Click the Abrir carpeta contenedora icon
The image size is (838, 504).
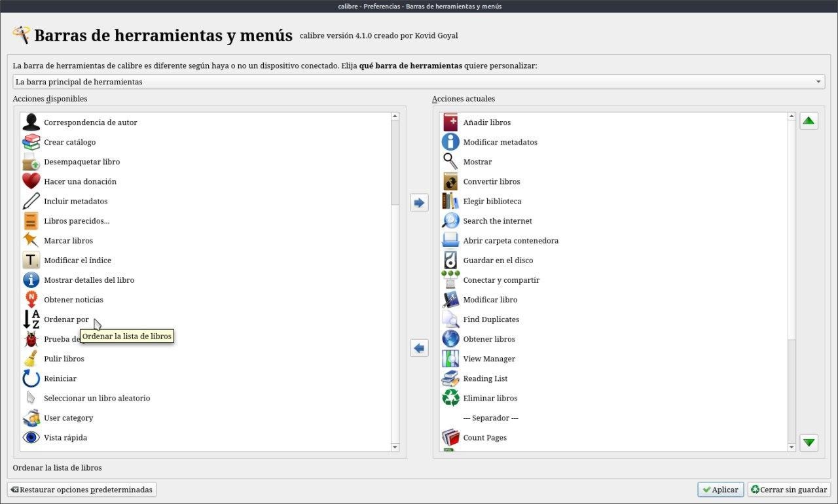450,240
